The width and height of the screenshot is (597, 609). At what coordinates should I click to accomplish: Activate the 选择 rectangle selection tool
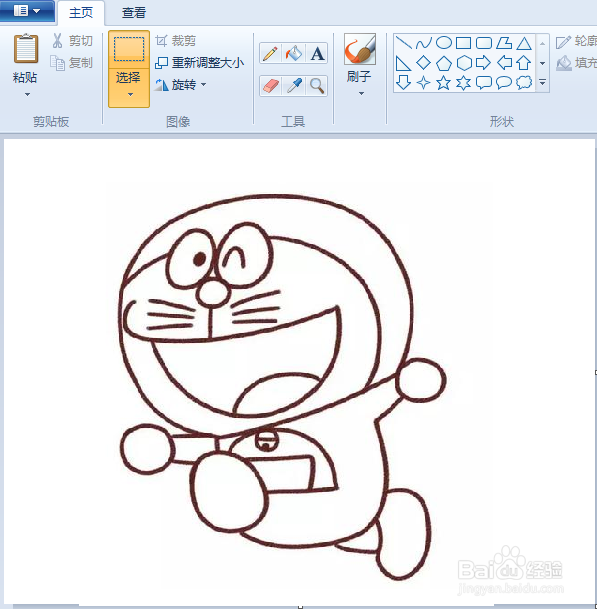click(x=129, y=49)
